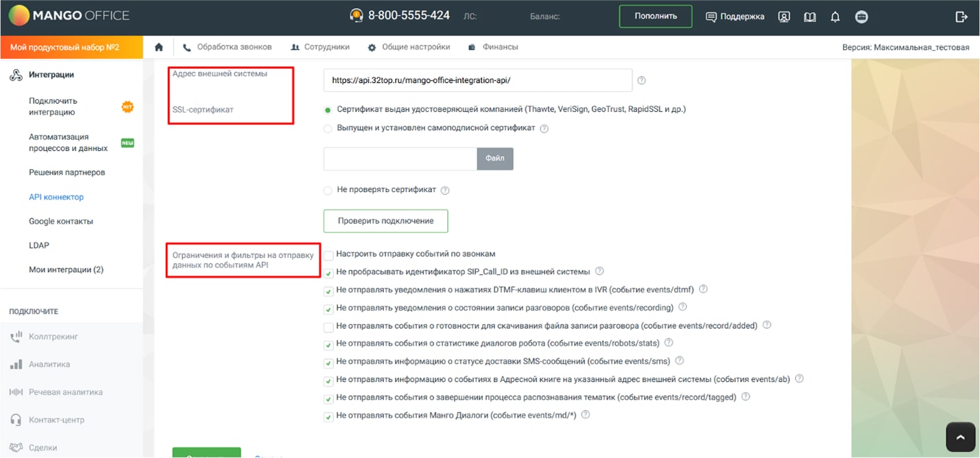The image size is (980, 458).
Task: Check the events/record/added checkbox
Action: pos(329,326)
